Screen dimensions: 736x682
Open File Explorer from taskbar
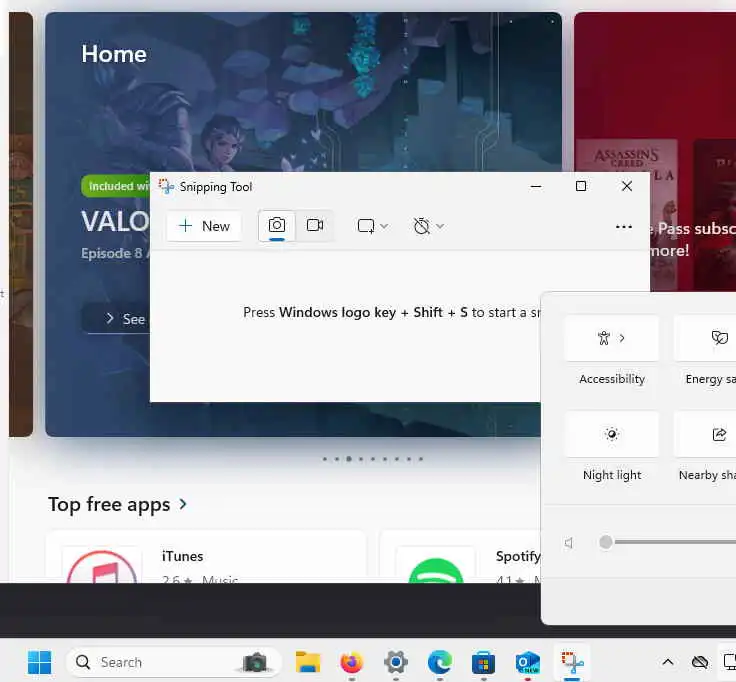308,662
